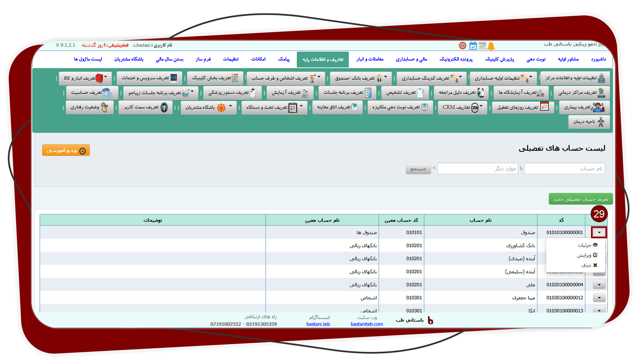The image size is (644, 362).
Task: Focus the موارد دیگر search field
Action: pos(478,169)
